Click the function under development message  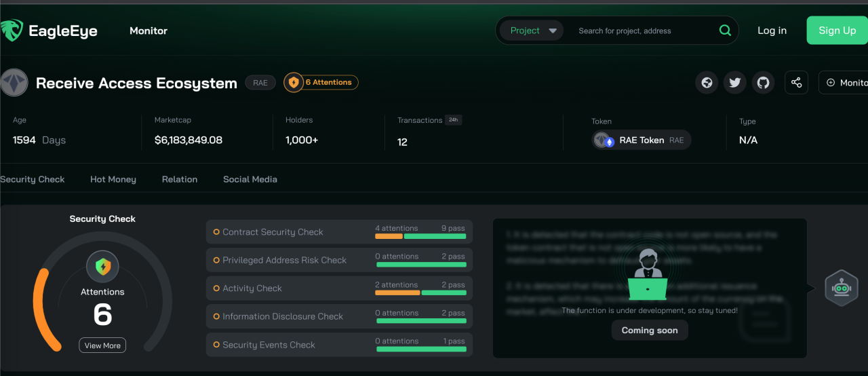click(x=650, y=311)
